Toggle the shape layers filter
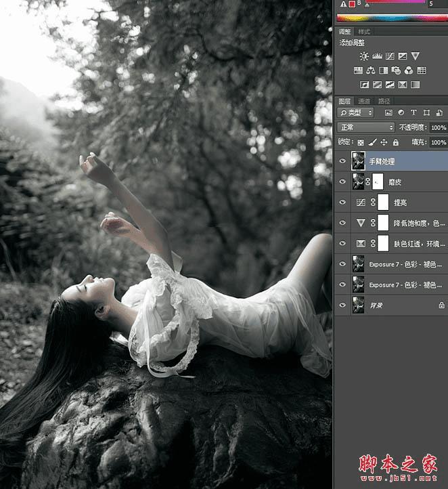448x489 pixels. point(426,112)
